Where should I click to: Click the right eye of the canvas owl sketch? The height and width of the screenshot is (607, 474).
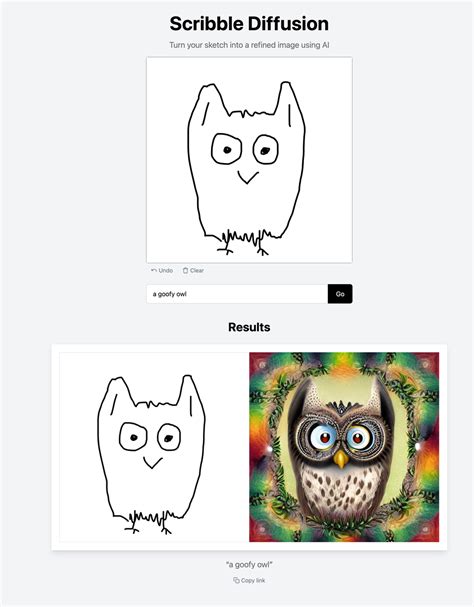tap(266, 149)
